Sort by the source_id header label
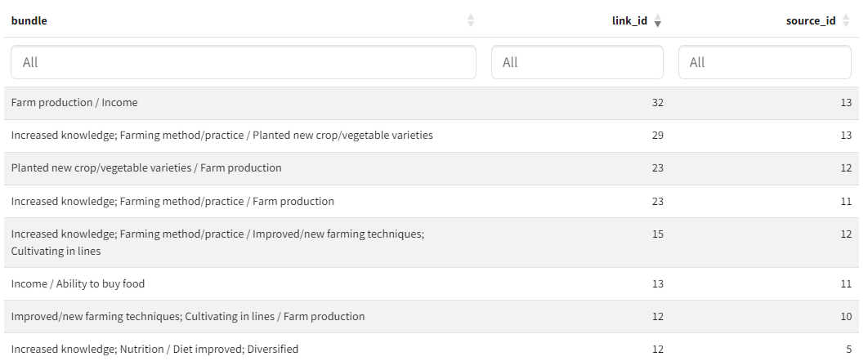 pyautogui.click(x=810, y=21)
